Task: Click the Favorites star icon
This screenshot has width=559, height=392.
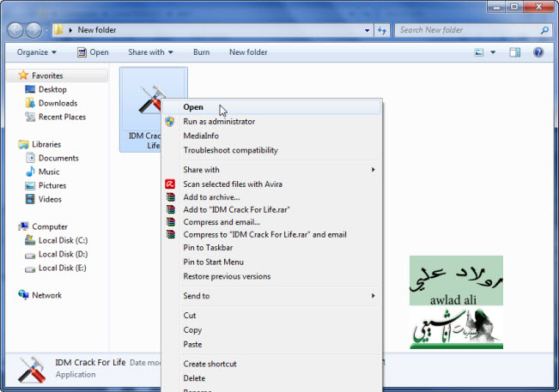Action: click(23, 75)
